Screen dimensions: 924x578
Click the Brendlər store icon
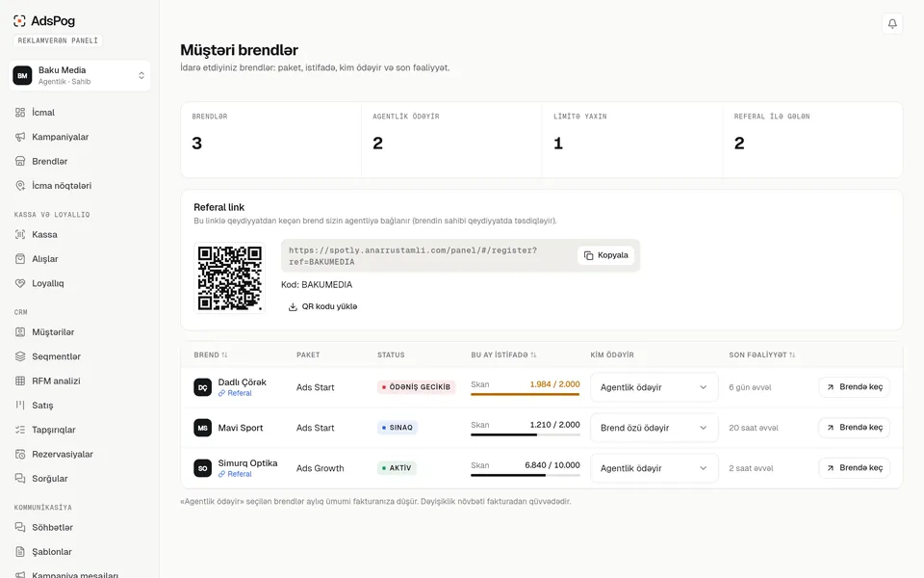tap(20, 161)
